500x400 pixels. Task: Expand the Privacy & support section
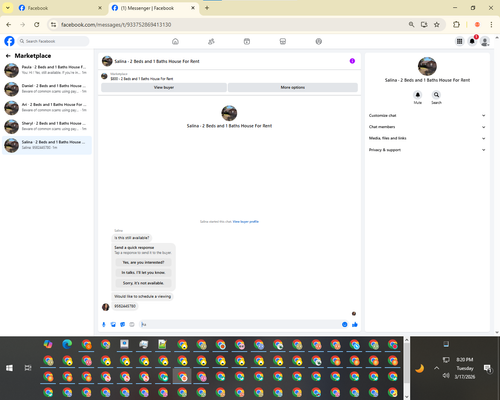[427, 150]
